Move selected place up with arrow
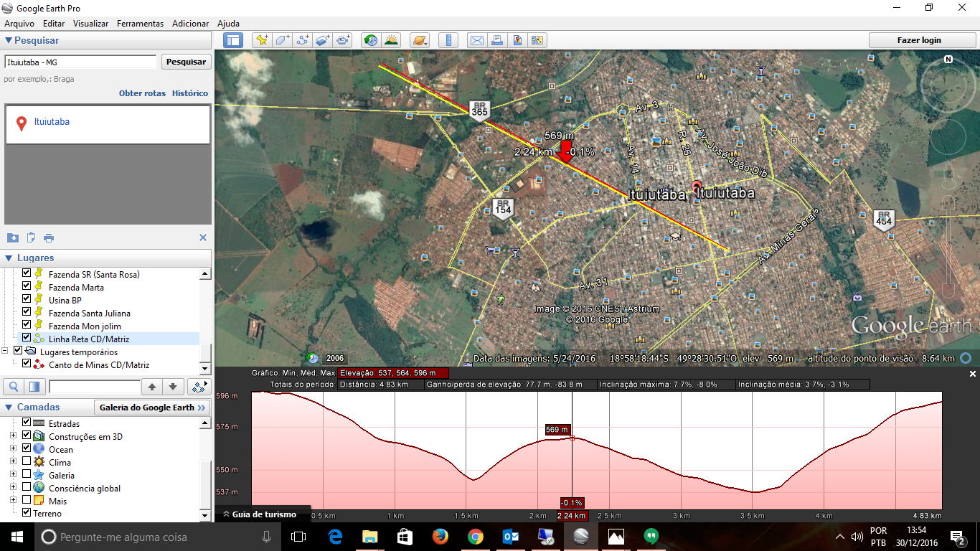This screenshot has height=551, width=980. (x=152, y=387)
